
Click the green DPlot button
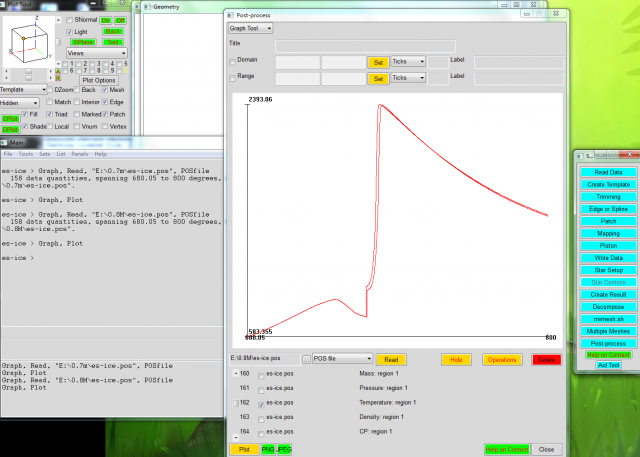(x=11, y=129)
